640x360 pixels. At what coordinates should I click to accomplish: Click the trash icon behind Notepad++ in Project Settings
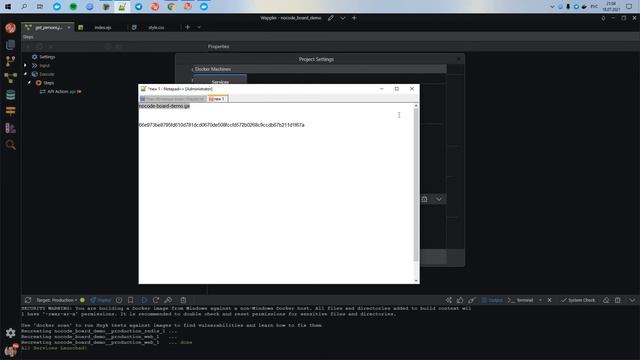click(424, 199)
